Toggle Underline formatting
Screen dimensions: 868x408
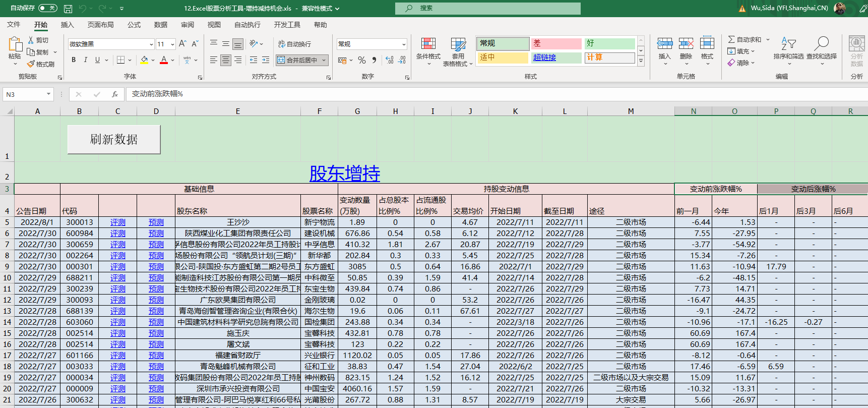point(97,60)
